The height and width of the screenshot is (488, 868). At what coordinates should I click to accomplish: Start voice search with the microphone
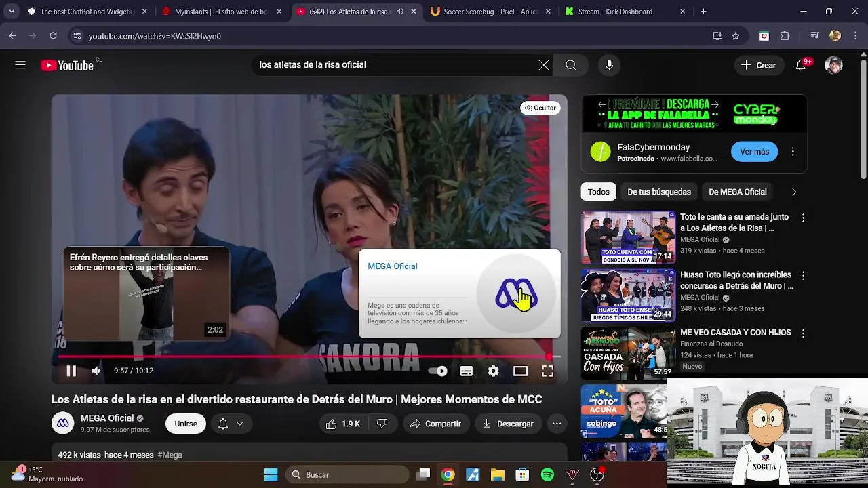point(609,65)
